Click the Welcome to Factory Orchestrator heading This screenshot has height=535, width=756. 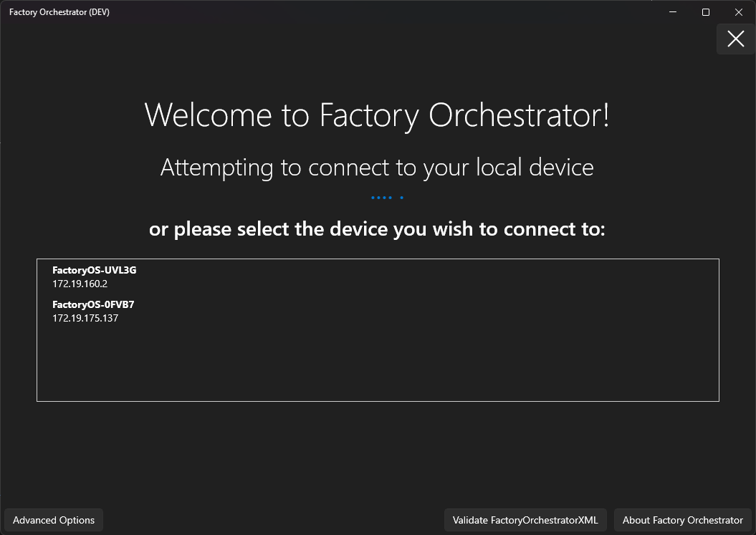(377, 115)
